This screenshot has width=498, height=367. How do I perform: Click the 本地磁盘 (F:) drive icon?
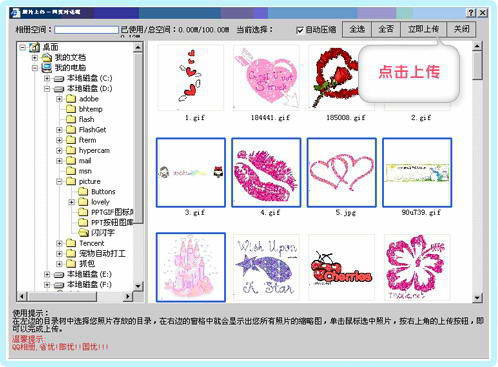[59, 285]
